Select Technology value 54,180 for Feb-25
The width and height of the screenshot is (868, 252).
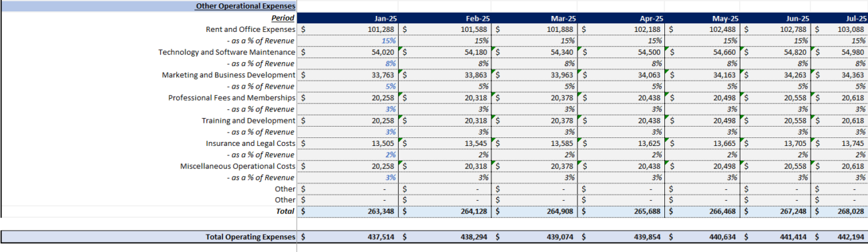pyautogui.click(x=445, y=52)
